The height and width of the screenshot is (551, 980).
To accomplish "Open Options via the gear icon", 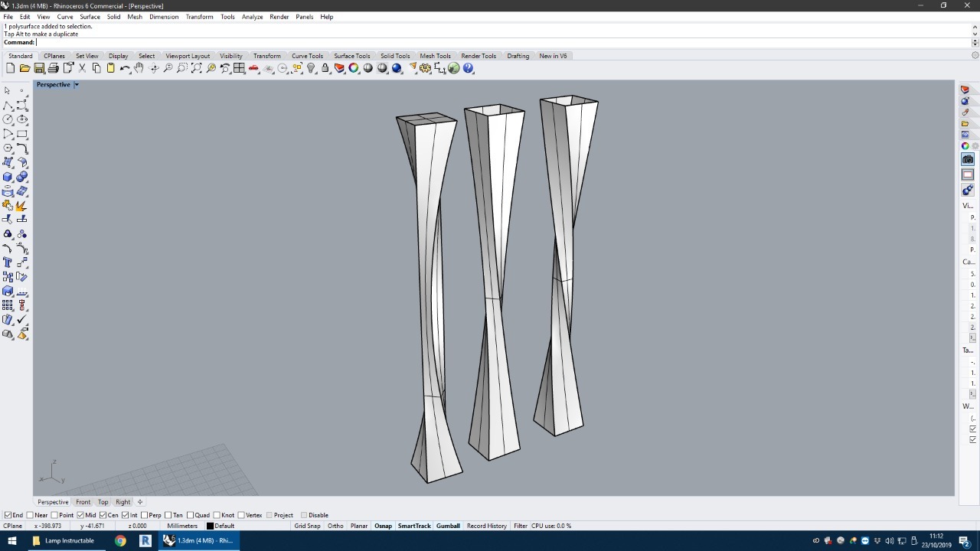I will coord(426,68).
